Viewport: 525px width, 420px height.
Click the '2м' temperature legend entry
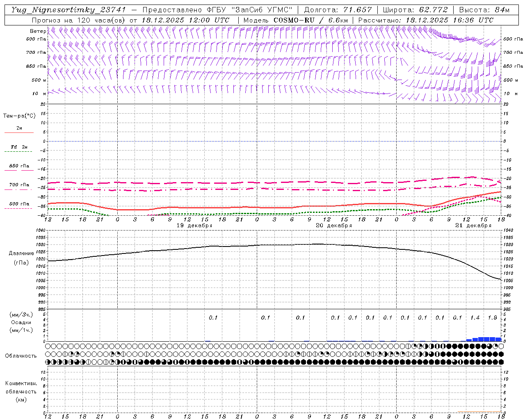[x=19, y=128]
